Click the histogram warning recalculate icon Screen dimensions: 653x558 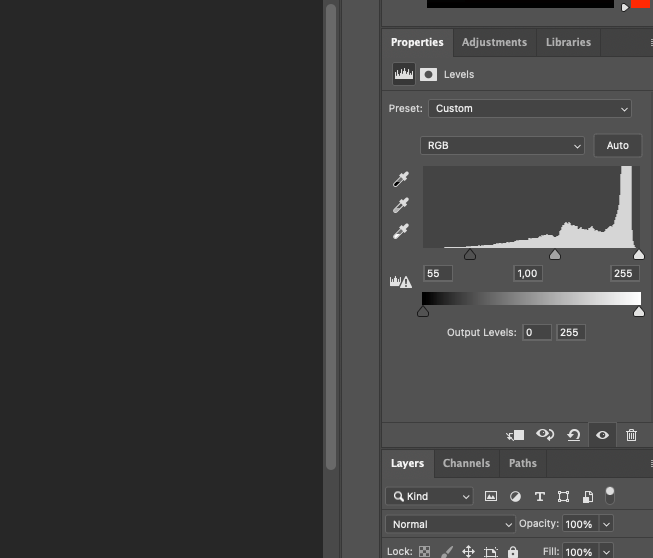[x=401, y=282]
